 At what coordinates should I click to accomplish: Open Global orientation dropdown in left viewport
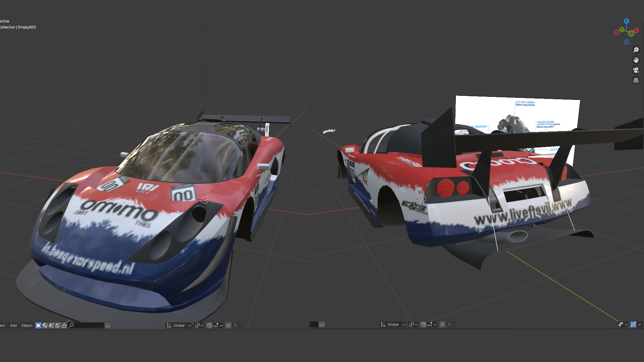[179, 325]
